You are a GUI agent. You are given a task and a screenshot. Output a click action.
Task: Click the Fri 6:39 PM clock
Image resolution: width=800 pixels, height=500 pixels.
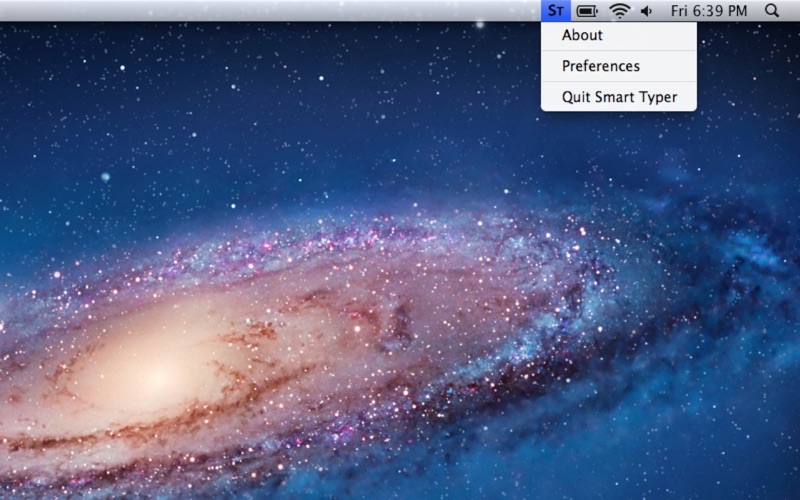[708, 11]
